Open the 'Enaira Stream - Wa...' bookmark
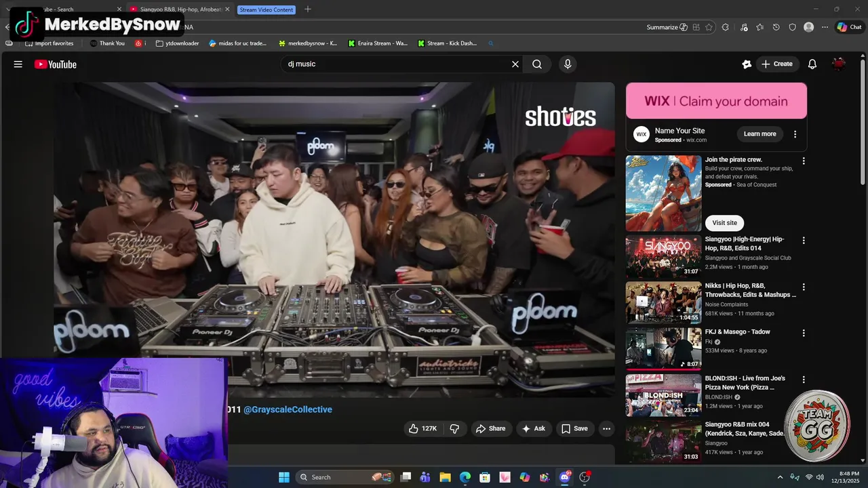 click(x=378, y=43)
